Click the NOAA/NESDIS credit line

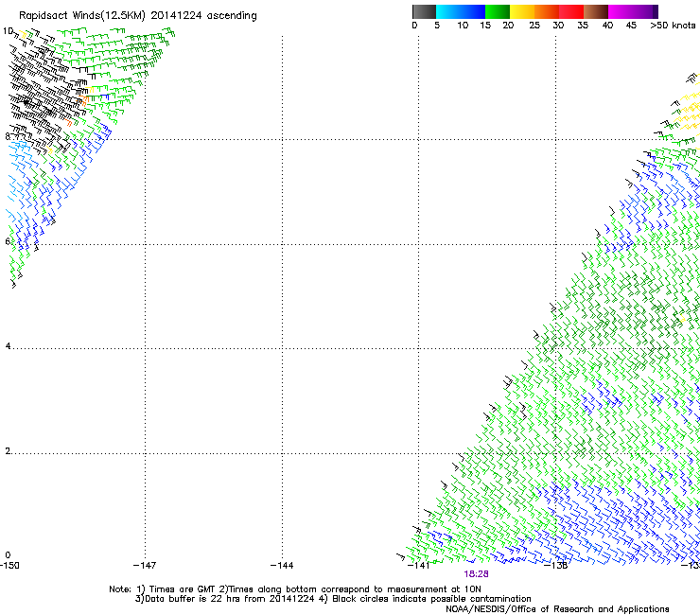557,609
